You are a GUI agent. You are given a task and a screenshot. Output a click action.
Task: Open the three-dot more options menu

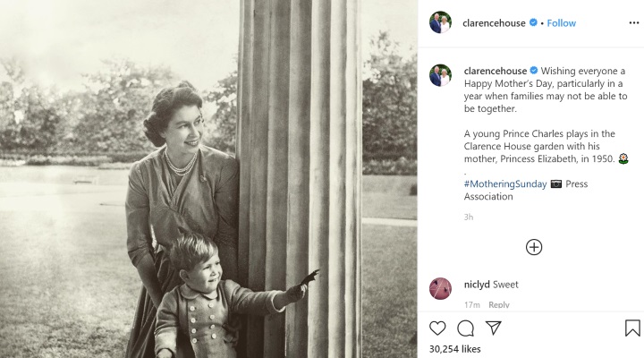(634, 23)
